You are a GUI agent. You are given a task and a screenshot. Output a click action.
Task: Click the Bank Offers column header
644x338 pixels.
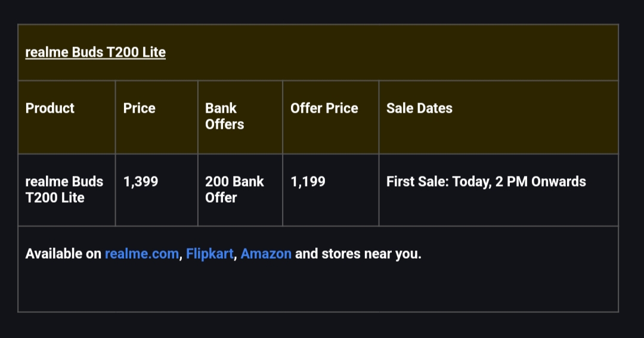click(224, 116)
